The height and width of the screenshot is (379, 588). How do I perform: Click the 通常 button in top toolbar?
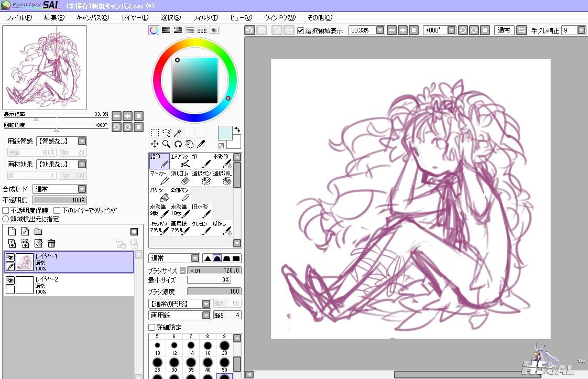coord(504,30)
